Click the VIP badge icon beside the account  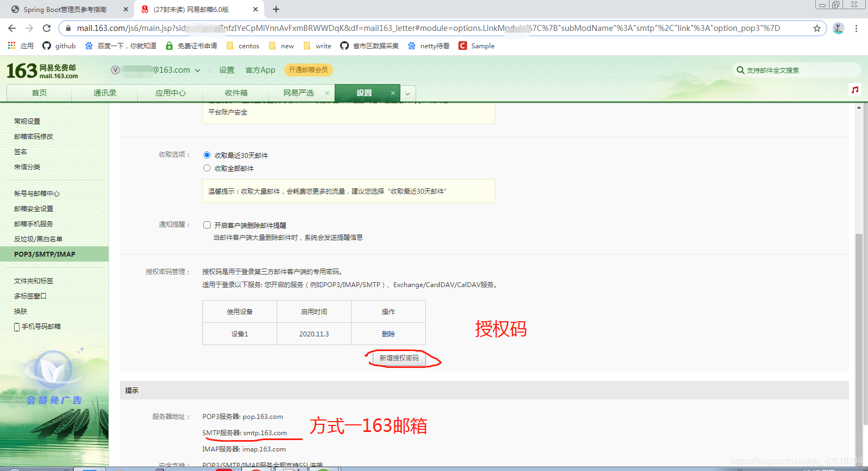click(115, 70)
